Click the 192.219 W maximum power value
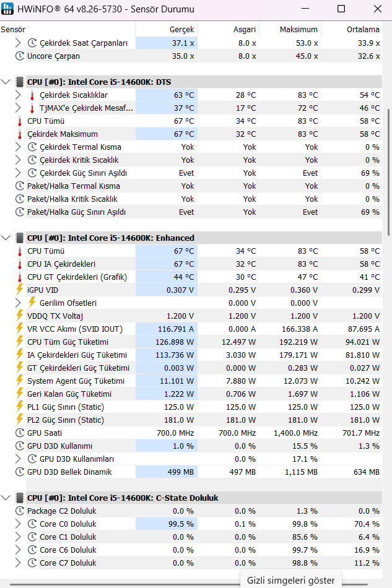The image size is (392, 588). point(298,342)
